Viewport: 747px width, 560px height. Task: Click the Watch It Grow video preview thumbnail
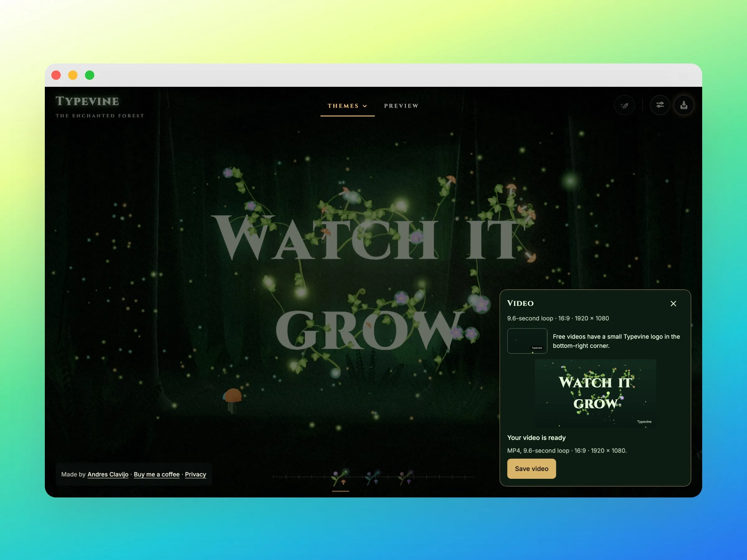pos(596,394)
